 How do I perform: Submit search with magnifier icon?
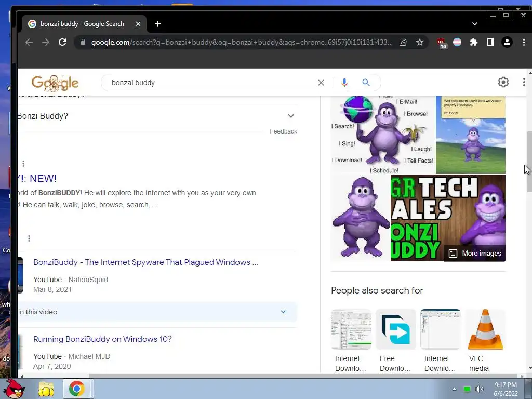366,83
